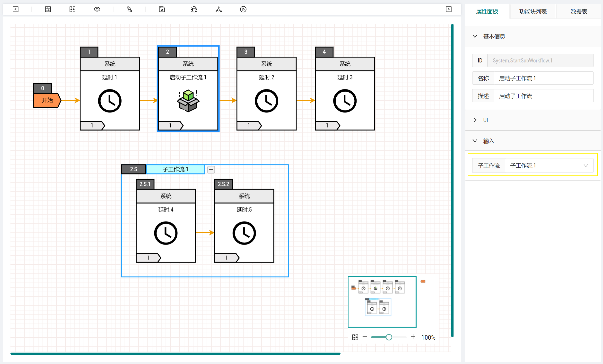Save the workflow with the disk icon
This screenshot has width=603, height=364.
tap(162, 9)
